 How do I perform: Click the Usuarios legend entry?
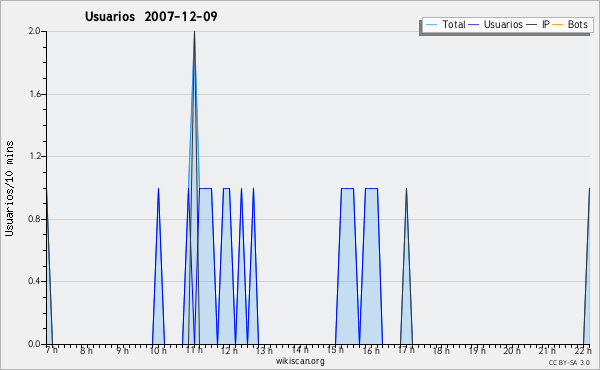point(496,24)
